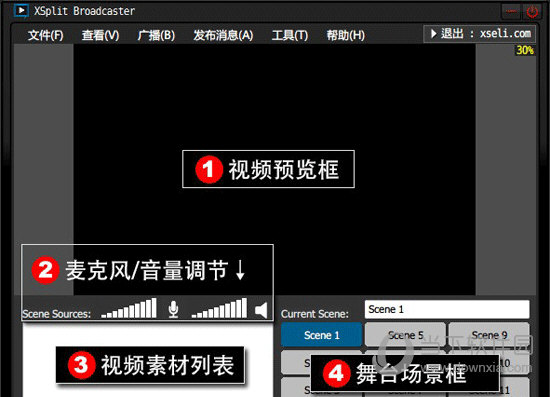The image size is (550, 397).
Task: Click the 30% scale indicator
Action: tap(525, 50)
